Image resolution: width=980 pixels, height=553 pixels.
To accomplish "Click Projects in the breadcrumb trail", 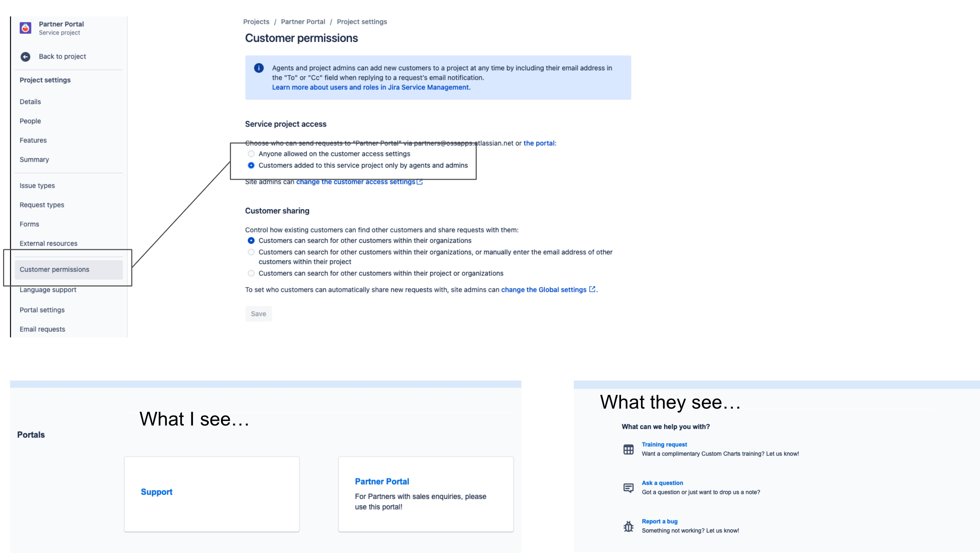I will click(256, 22).
